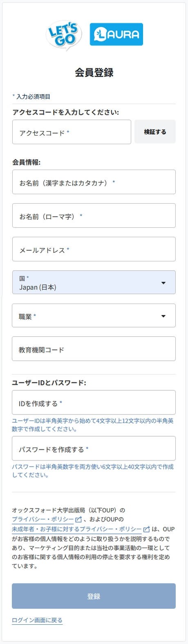Click the 会員登録 heading

pos(94,73)
